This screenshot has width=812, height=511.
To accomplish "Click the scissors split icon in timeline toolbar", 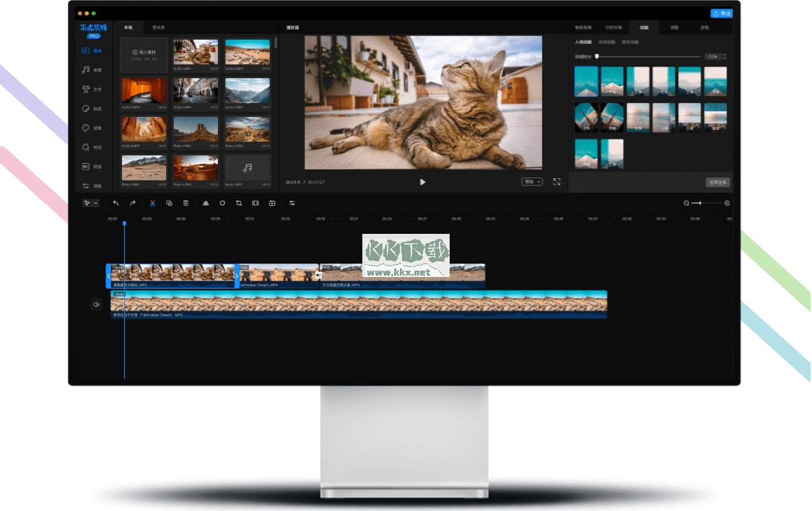I will (152, 204).
